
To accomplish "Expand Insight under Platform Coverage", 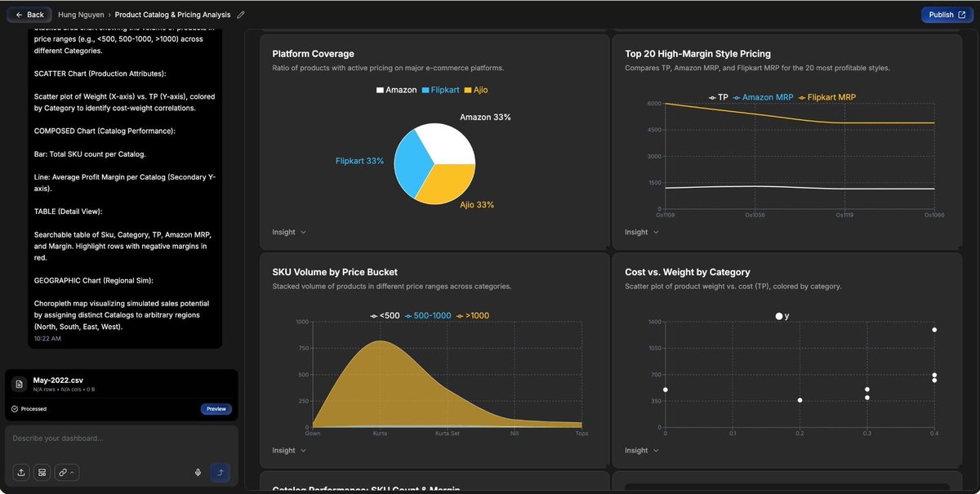I will tap(289, 232).
